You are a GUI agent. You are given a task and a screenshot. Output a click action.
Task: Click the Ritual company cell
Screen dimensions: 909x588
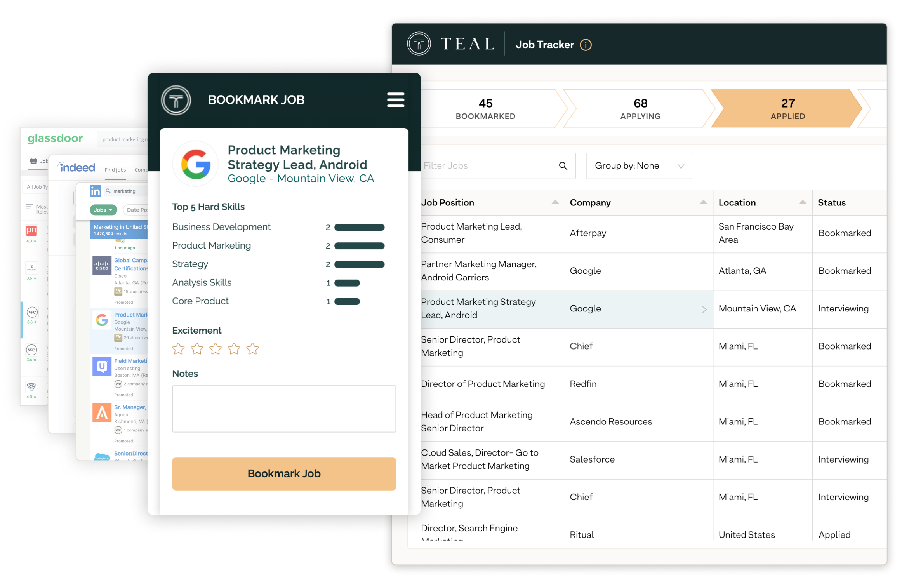pos(582,535)
